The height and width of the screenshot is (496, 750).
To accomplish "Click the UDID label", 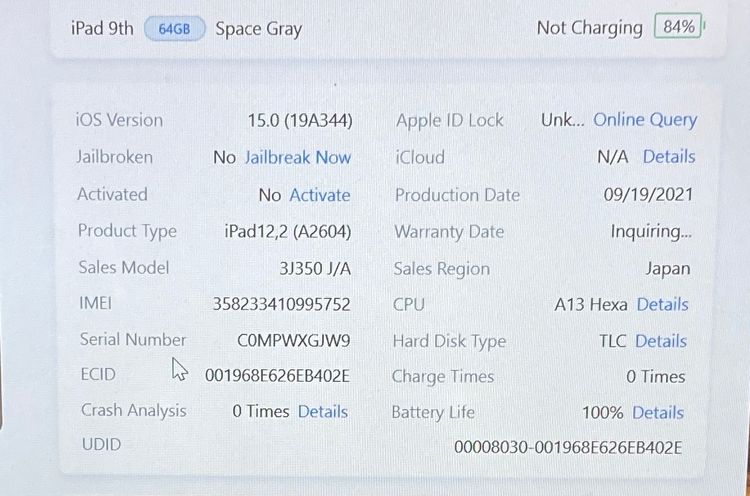I will [x=101, y=445].
